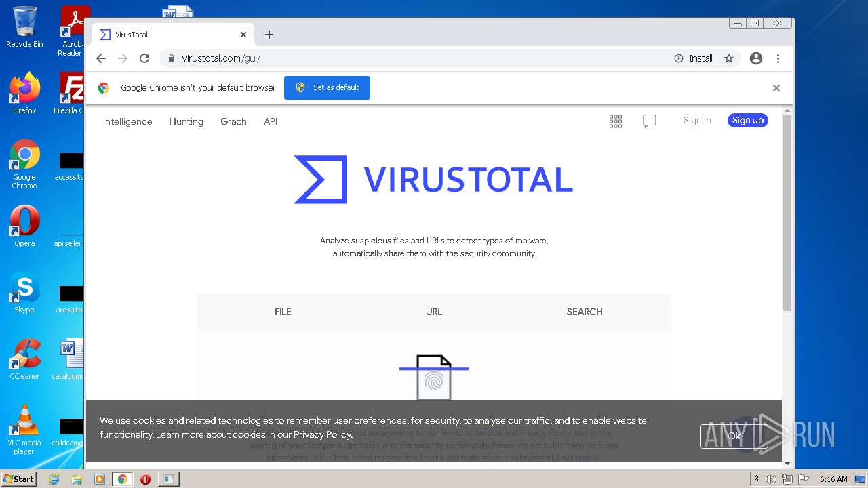868x488 pixels.
Task: Open Windows Explorer from the taskbar
Action: [x=77, y=479]
